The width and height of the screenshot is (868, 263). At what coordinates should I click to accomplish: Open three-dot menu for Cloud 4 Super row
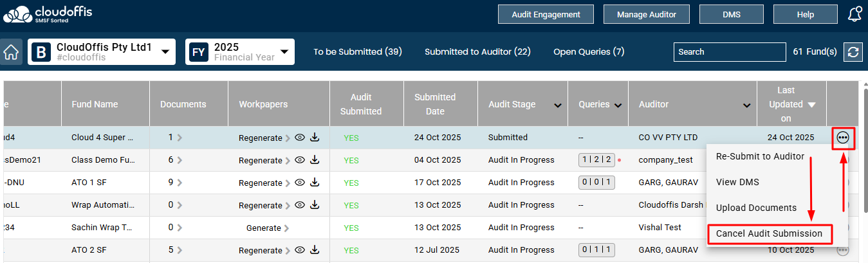pos(843,137)
